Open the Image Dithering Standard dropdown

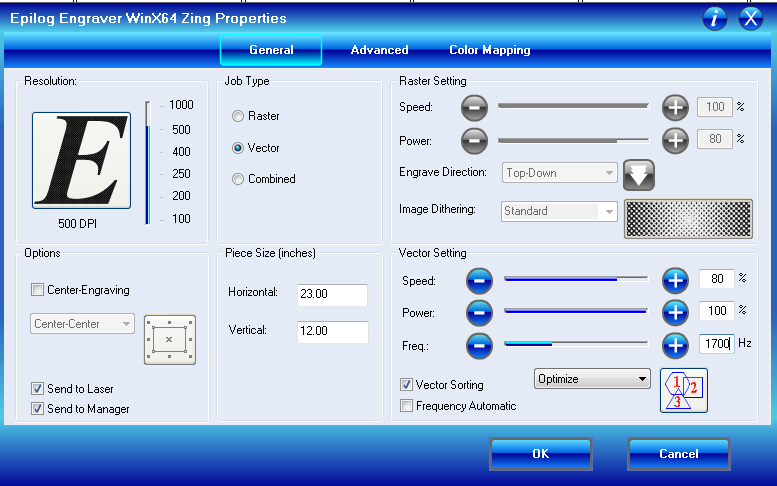pyautogui.click(x=559, y=211)
